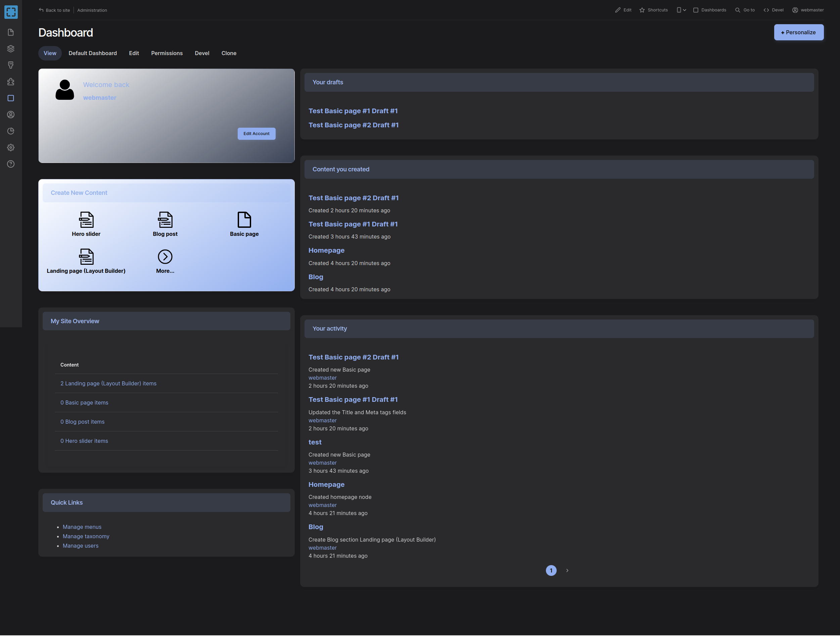Screen dimensions: 840x636
Task: Open the Manage taxonomy quick link
Action: pos(86,536)
